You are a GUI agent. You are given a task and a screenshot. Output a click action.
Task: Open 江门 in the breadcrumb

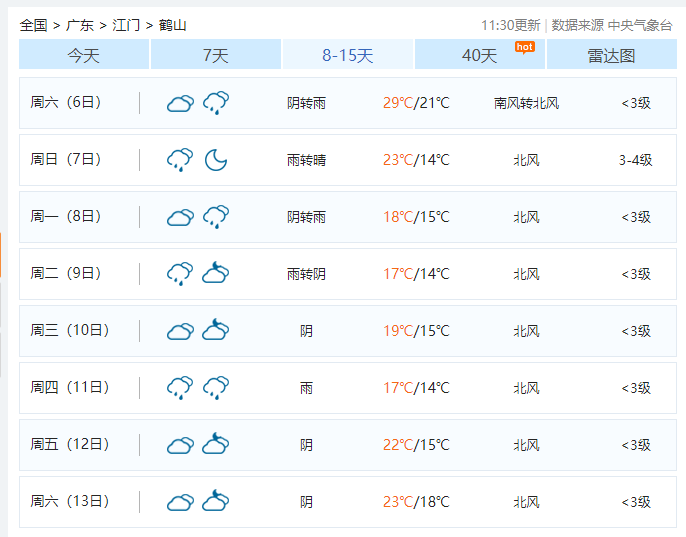[126, 25]
